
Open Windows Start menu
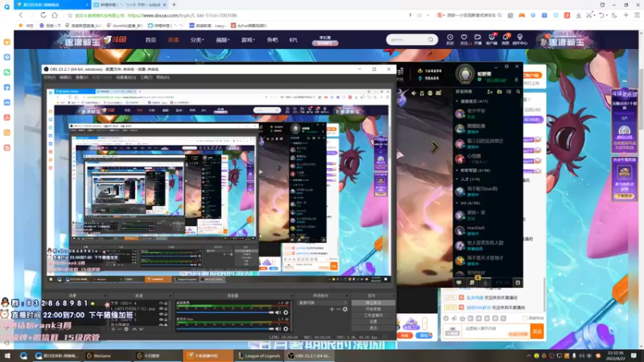point(7,356)
